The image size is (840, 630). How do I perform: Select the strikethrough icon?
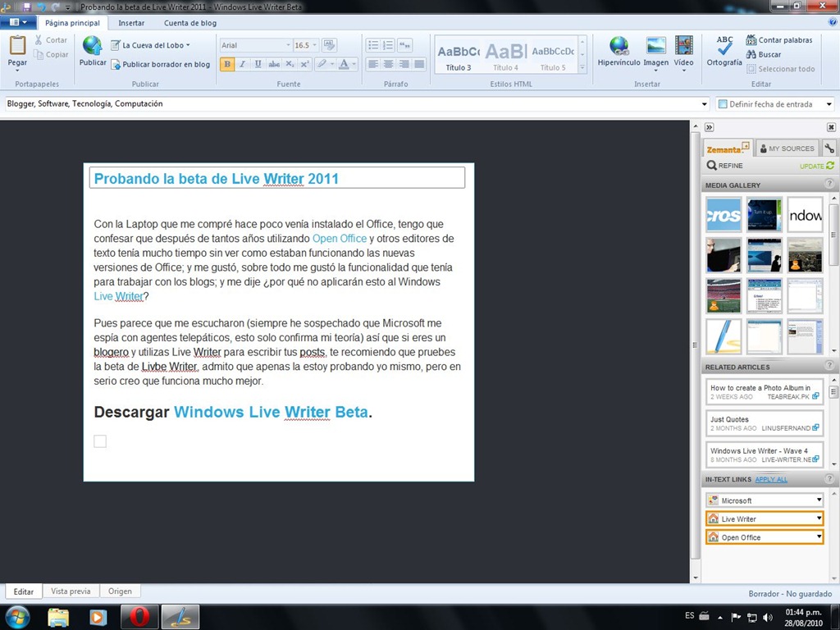[275, 64]
